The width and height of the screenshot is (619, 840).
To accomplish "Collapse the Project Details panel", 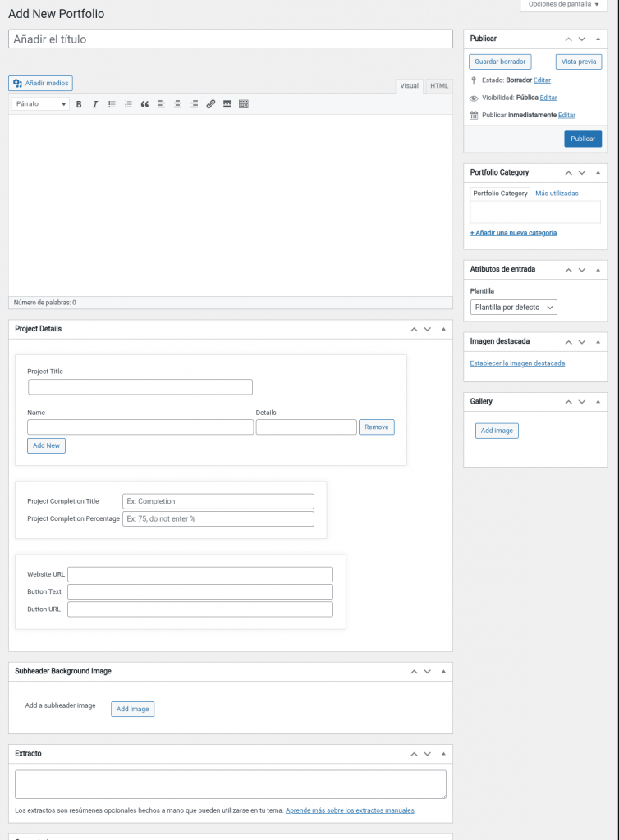I will click(443, 330).
